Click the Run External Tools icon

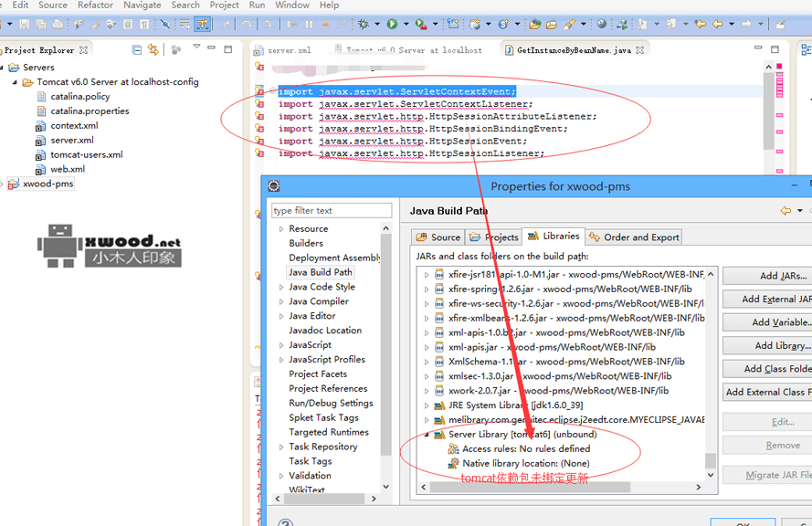421,24
